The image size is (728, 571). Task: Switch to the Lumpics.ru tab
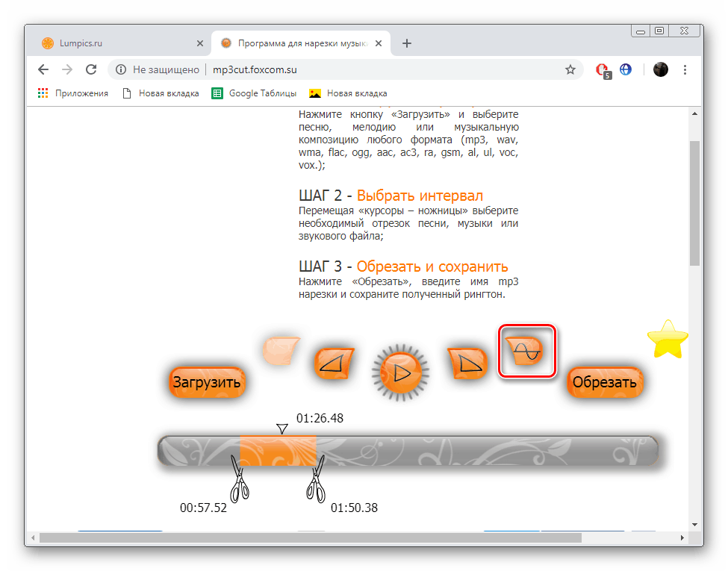[112, 43]
